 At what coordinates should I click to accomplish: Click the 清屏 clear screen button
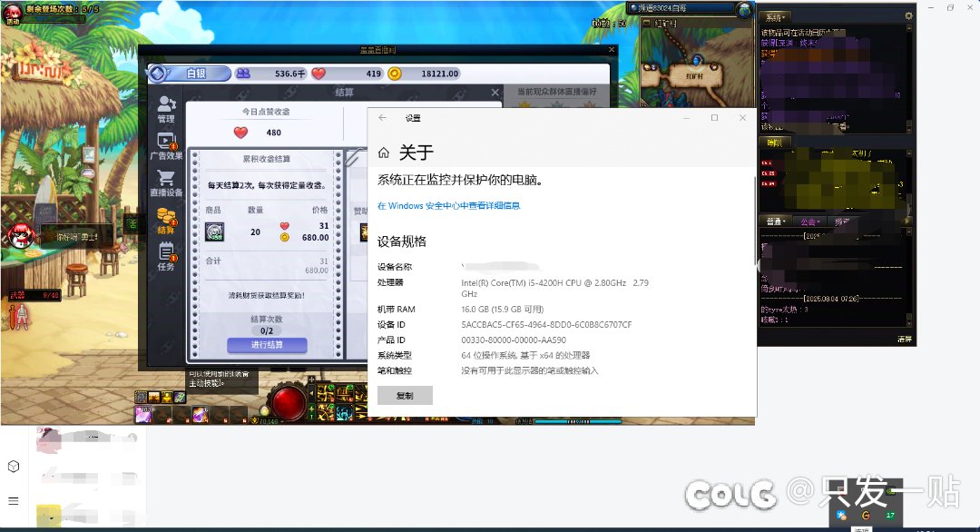905,339
